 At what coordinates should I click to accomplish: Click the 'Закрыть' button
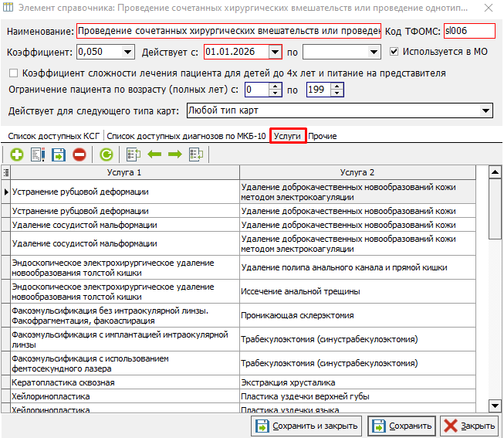(469, 426)
